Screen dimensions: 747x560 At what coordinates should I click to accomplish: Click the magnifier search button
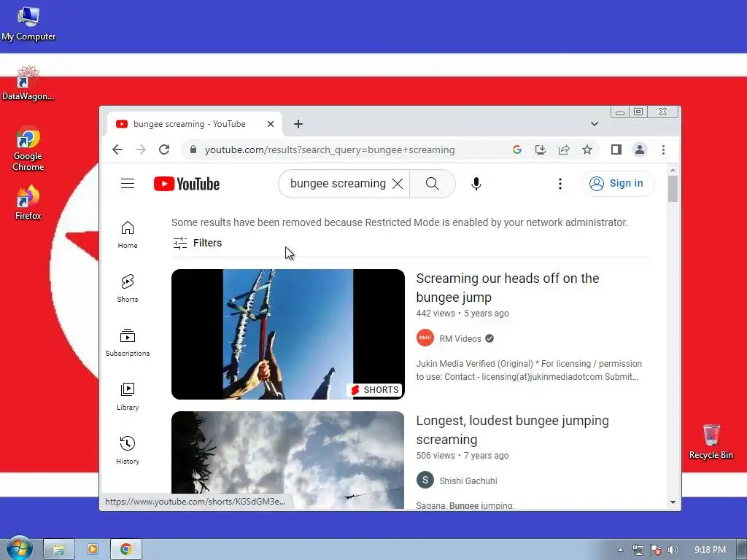tap(432, 184)
